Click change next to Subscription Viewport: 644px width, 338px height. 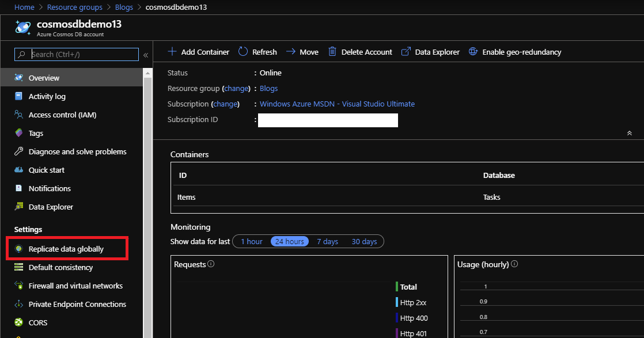(x=225, y=104)
